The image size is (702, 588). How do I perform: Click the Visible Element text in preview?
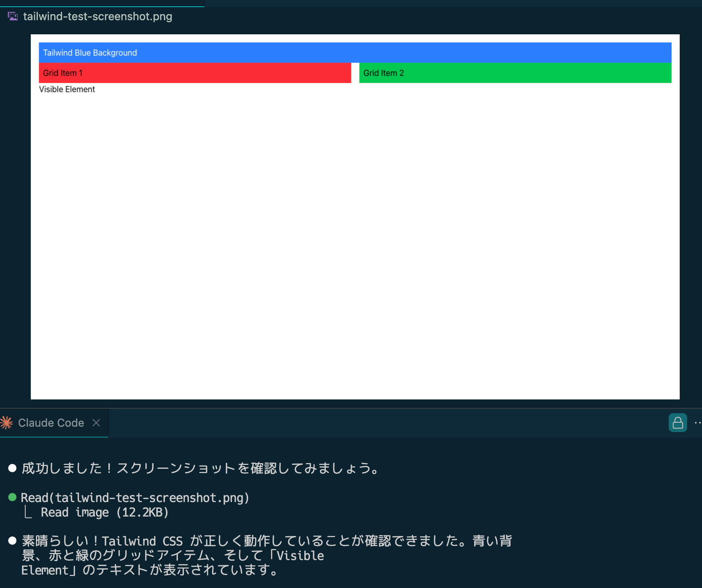(x=67, y=90)
